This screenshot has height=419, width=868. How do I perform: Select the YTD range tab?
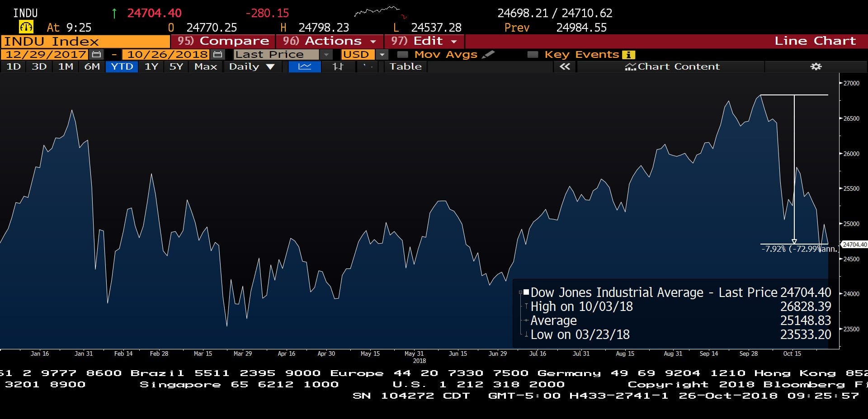(122, 66)
